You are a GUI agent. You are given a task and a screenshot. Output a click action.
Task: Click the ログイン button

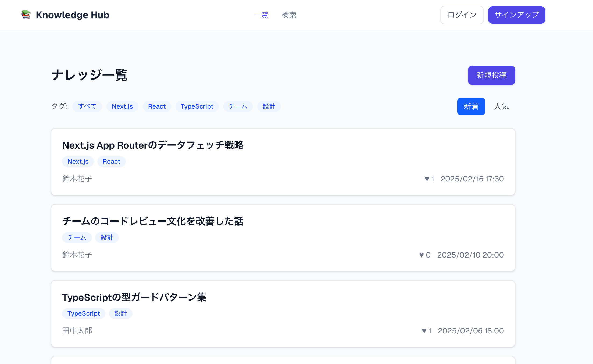[462, 15]
